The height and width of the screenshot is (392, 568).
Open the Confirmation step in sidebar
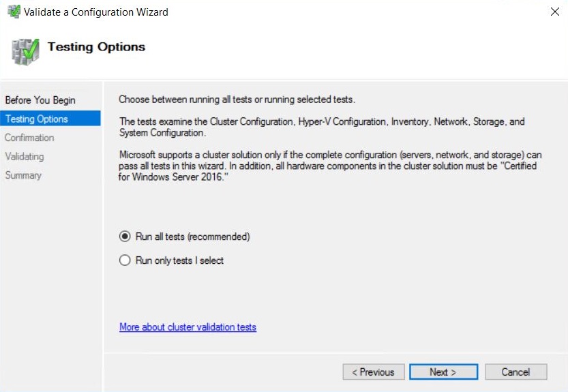(x=29, y=138)
